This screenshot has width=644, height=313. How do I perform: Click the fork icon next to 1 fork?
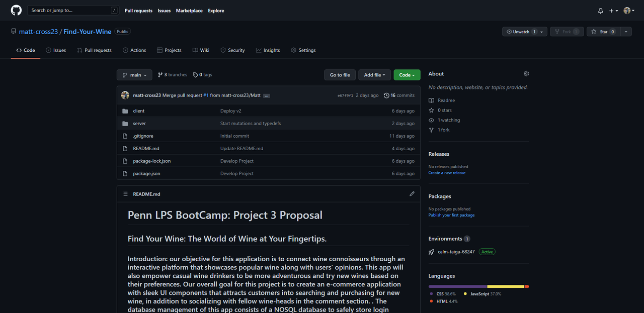point(431,130)
